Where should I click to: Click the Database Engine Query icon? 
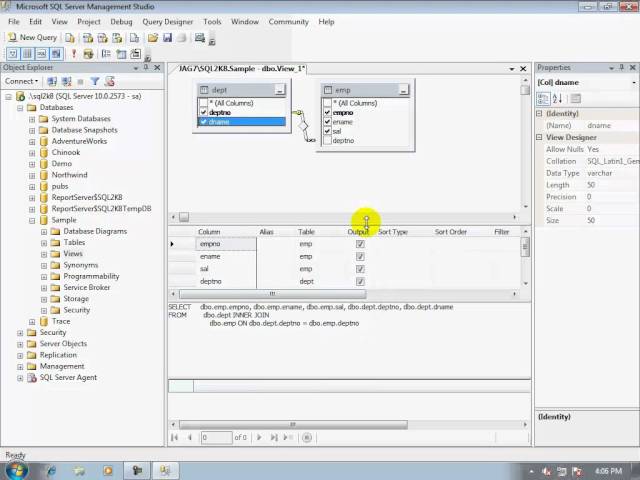[x=70, y=38]
